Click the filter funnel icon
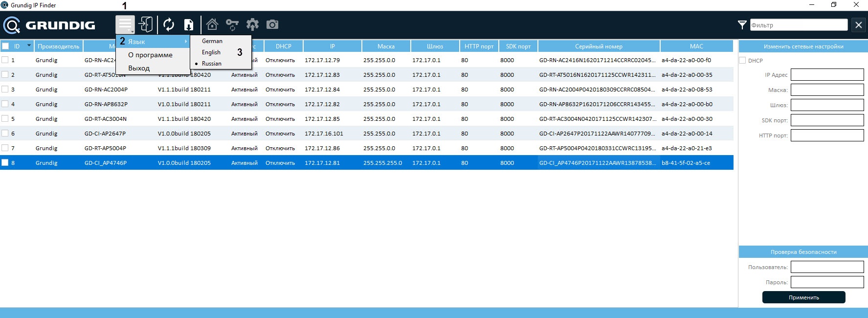Screen dimensions: 868x318 (x=742, y=25)
